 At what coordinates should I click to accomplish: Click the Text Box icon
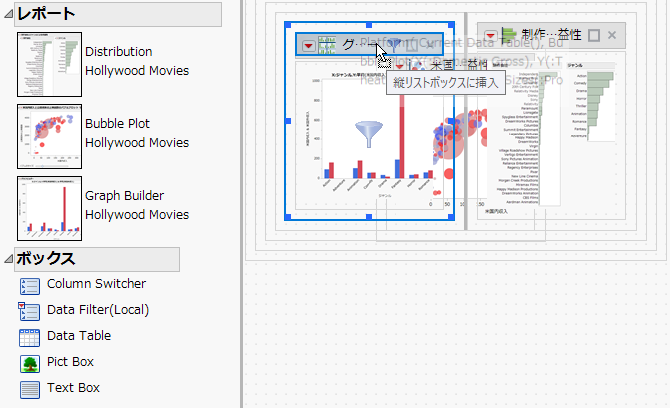pyautogui.click(x=30, y=390)
